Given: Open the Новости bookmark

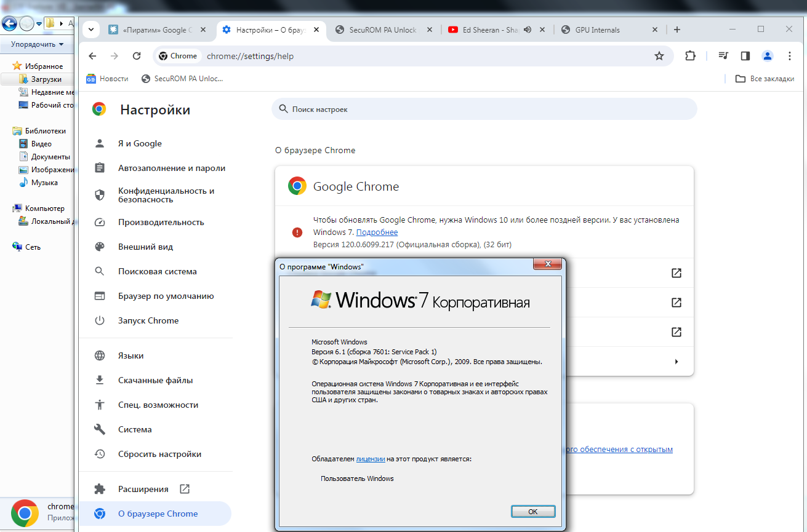Looking at the screenshot, I should pos(107,79).
